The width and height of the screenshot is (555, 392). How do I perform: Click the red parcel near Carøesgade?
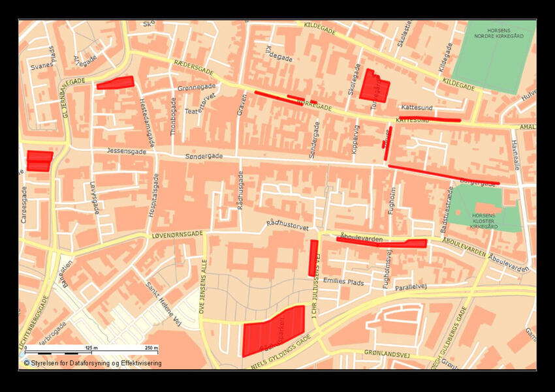click(40, 160)
